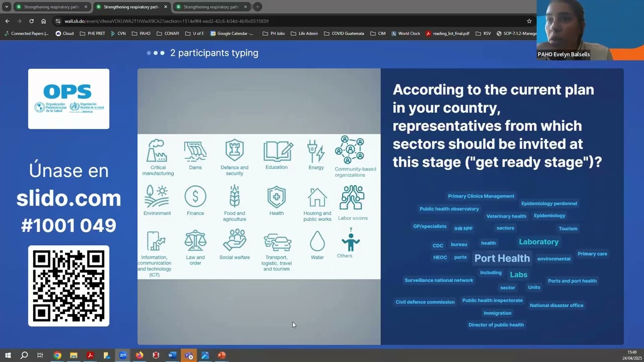Image resolution: width=644 pixels, height=362 pixels.
Task: Open the site information icon in address bar
Action: coord(58,21)
